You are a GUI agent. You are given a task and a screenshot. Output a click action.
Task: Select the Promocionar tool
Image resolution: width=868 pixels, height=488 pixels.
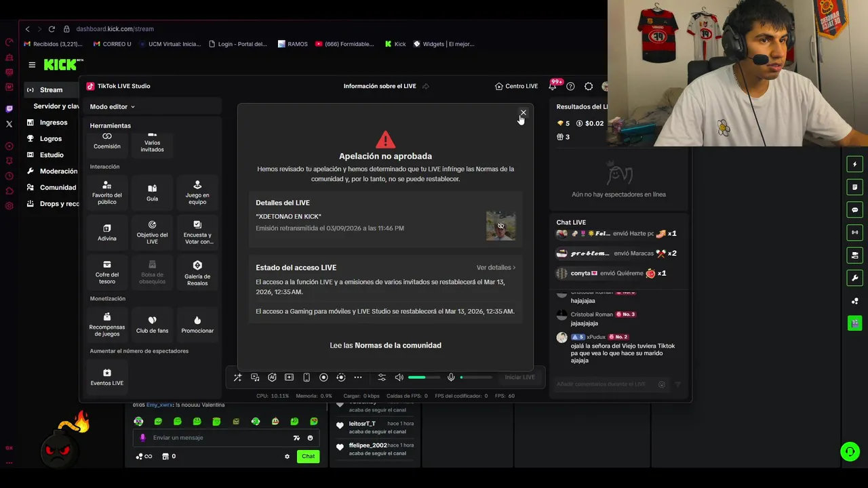[x=197, y=324]
